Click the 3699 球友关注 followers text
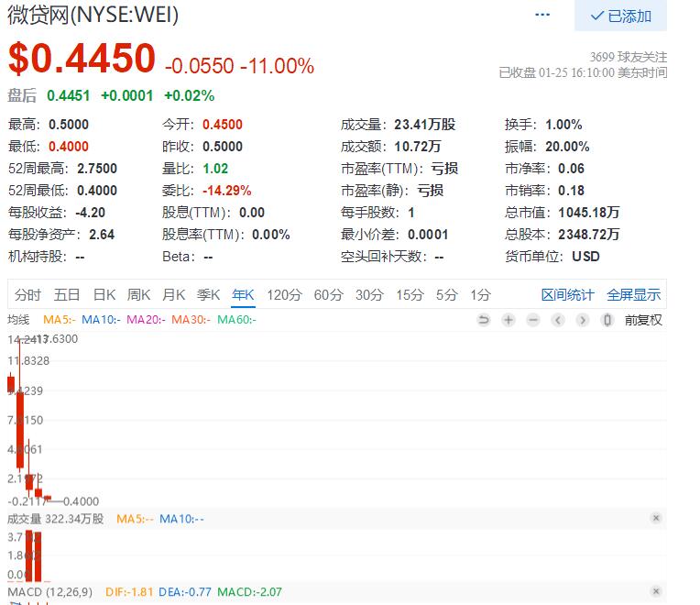Viewport: 700px width, 605px height. (x=629, y=57)
